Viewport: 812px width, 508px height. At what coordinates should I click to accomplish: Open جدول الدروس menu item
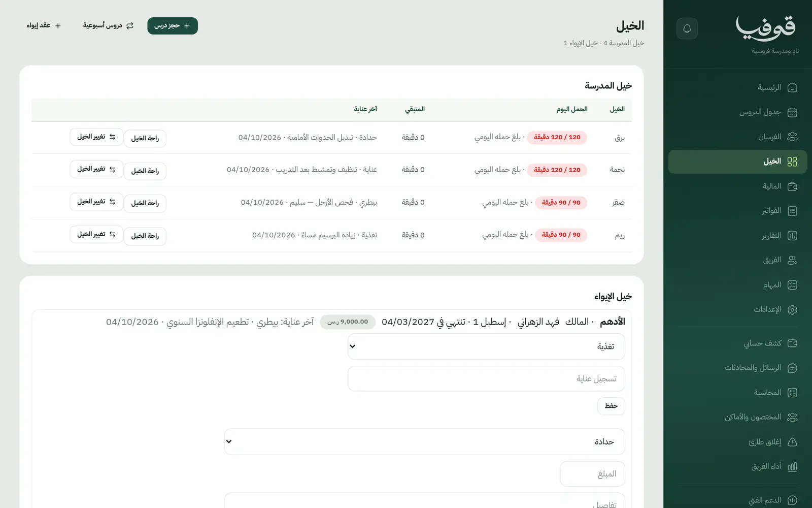pos(737,112)
